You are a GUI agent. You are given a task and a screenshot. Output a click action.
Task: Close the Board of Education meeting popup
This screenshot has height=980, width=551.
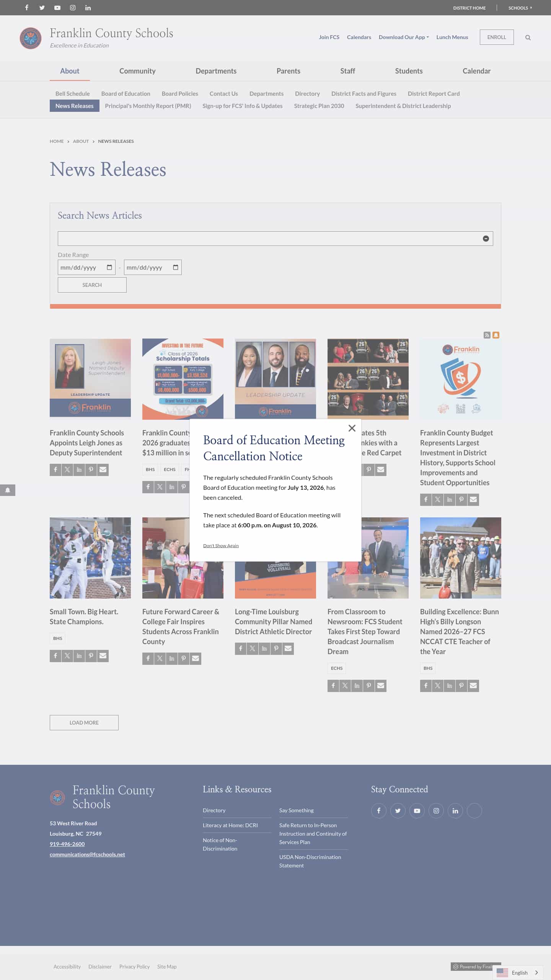(x=352, y=428)
